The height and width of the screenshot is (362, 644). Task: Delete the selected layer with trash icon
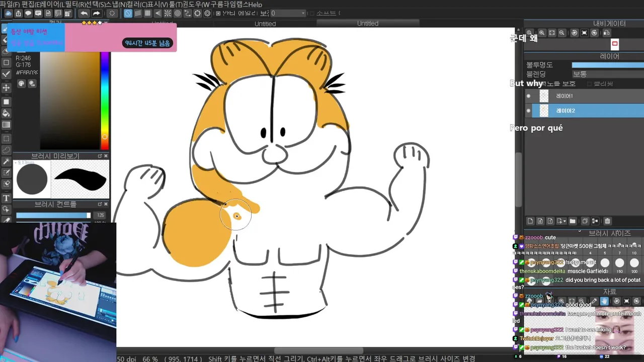tap(607, 221)
